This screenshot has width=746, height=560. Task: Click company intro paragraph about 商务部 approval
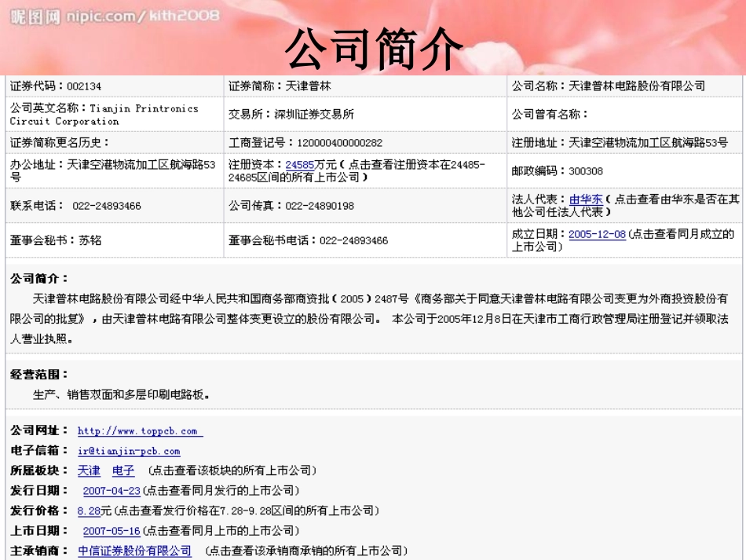click(369, 318)
